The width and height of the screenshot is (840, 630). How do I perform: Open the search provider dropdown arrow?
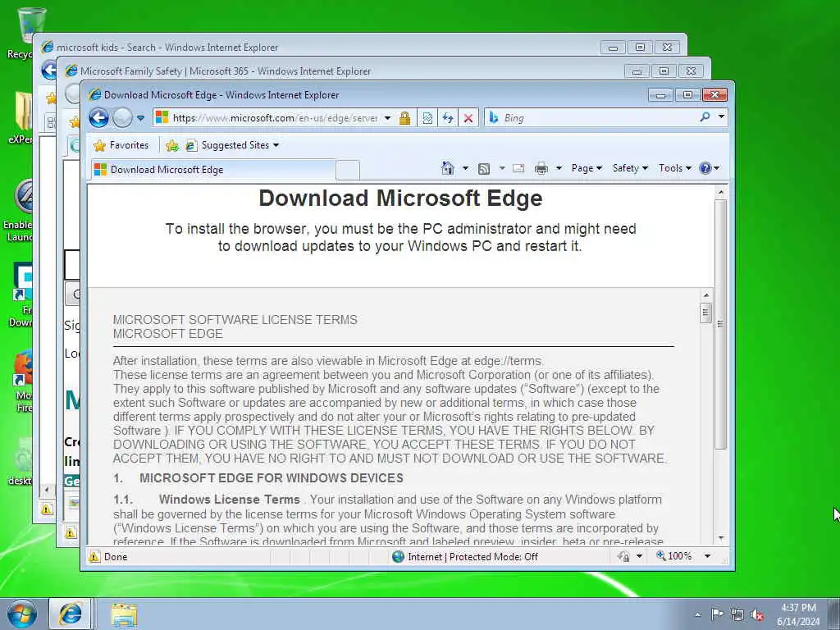pos(721,116)
